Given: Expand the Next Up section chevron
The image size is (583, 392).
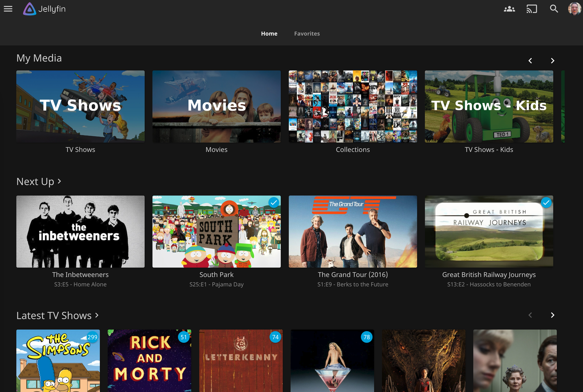Looking at the screenshot, I should (x=59, y=181).
